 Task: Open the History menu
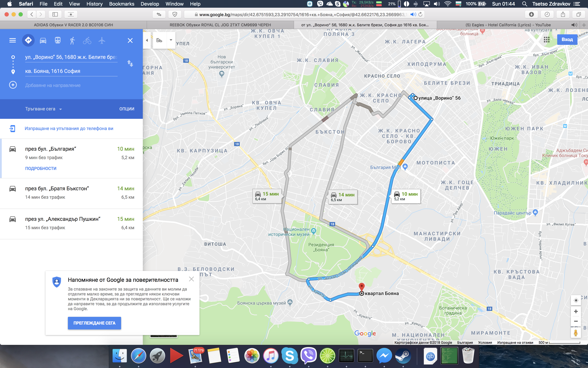pos(94,4)
